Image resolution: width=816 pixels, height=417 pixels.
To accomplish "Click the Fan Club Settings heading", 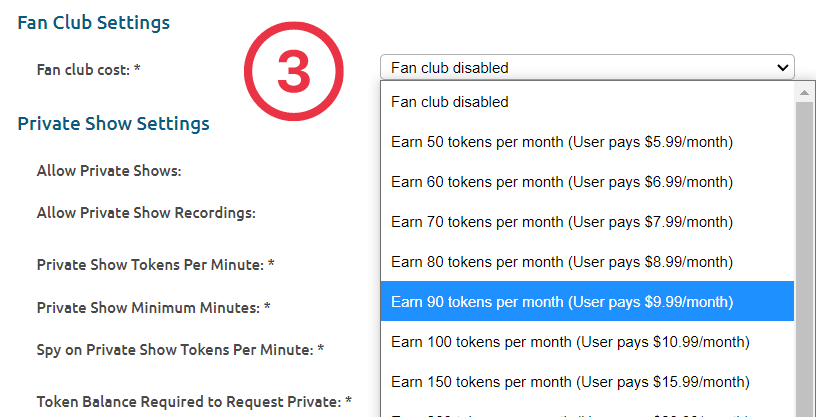I will click(94, 23).
